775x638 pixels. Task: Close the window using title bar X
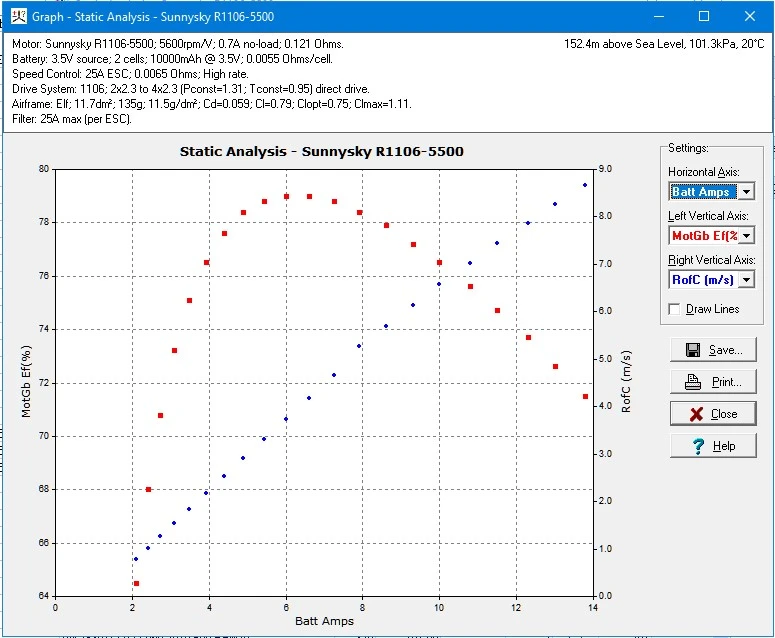coord(749,17)
